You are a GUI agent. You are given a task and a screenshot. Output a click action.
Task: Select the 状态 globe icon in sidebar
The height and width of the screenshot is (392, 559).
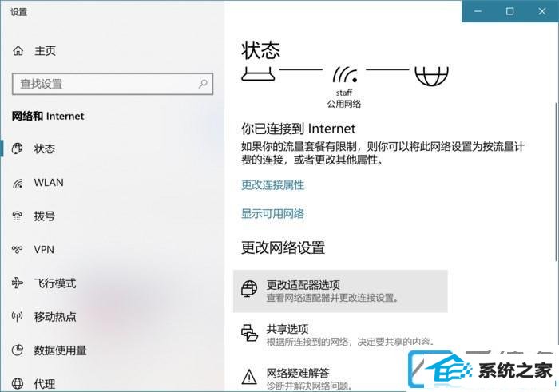click(17, 148)
